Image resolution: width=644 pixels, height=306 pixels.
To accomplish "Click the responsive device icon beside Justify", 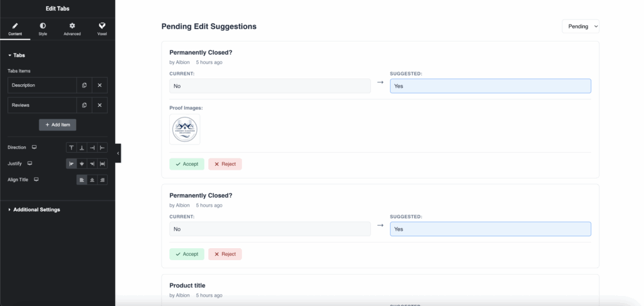I will point(30,163).
